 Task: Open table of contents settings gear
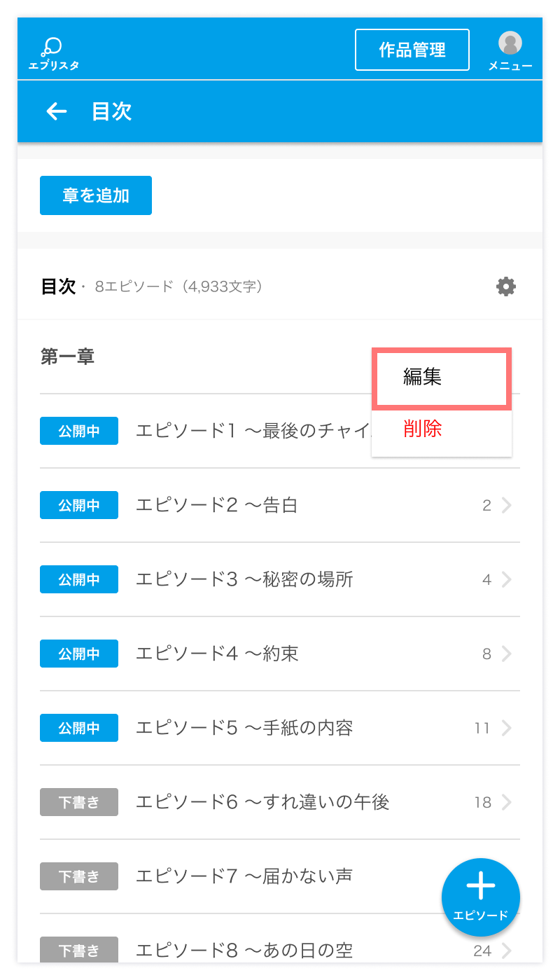point(506,286)
